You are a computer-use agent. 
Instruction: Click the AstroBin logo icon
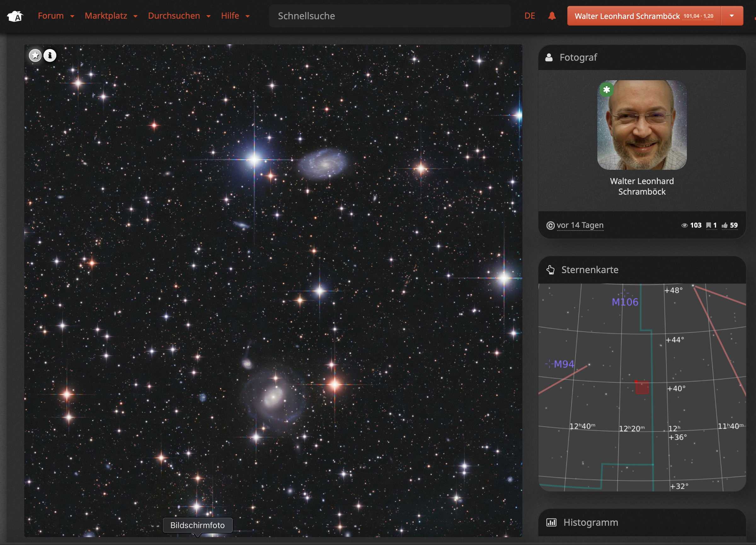15,16
